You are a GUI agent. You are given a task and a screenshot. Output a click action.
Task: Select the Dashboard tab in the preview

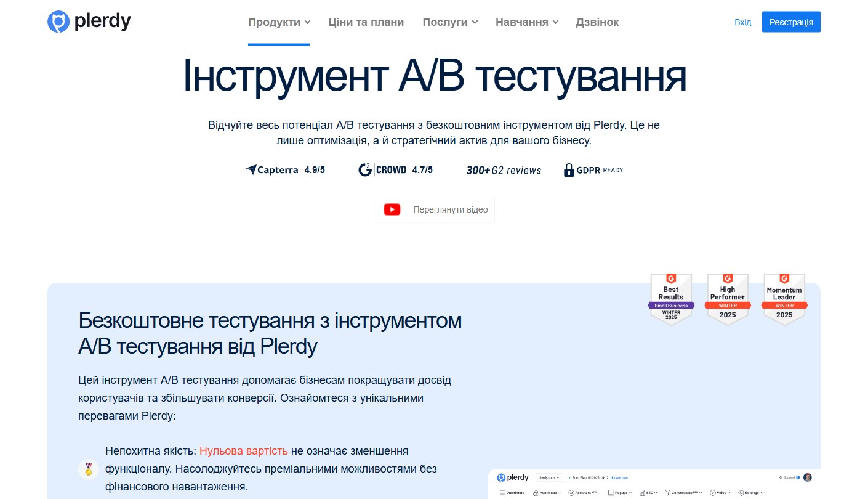pyautogui.click(x=512, y=493)
